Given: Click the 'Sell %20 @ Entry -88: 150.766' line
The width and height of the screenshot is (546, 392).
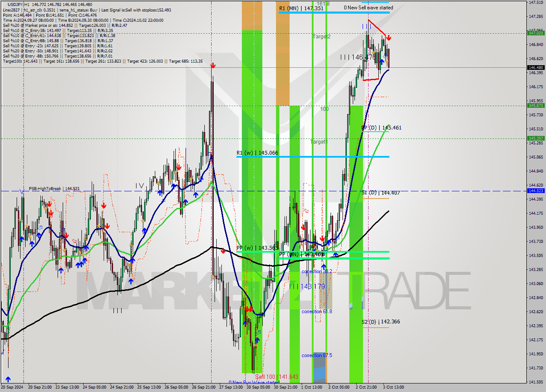Looking at the screenshot, I should coord(58,56).
